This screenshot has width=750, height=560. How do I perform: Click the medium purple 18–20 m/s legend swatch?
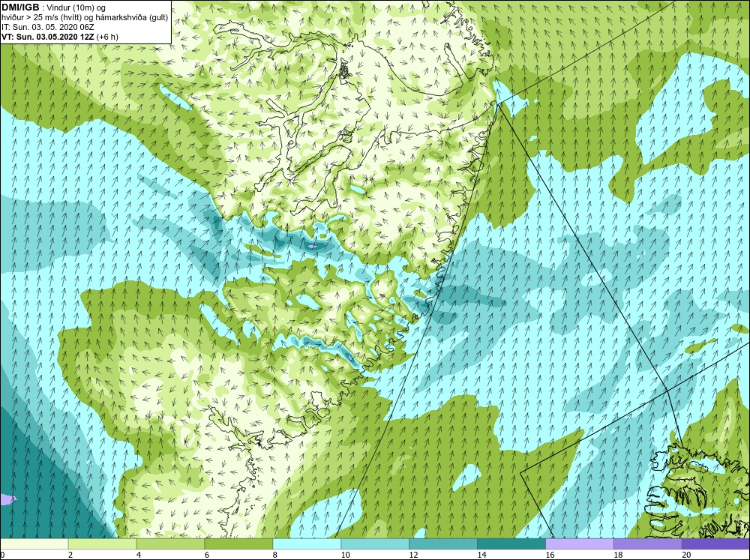(x=648, y=544)
